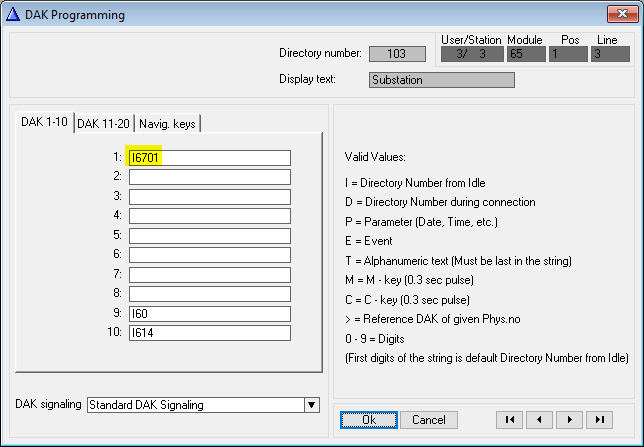Click 'D = Directory Number during connection'
644x447 pixels.
(440, 202)
